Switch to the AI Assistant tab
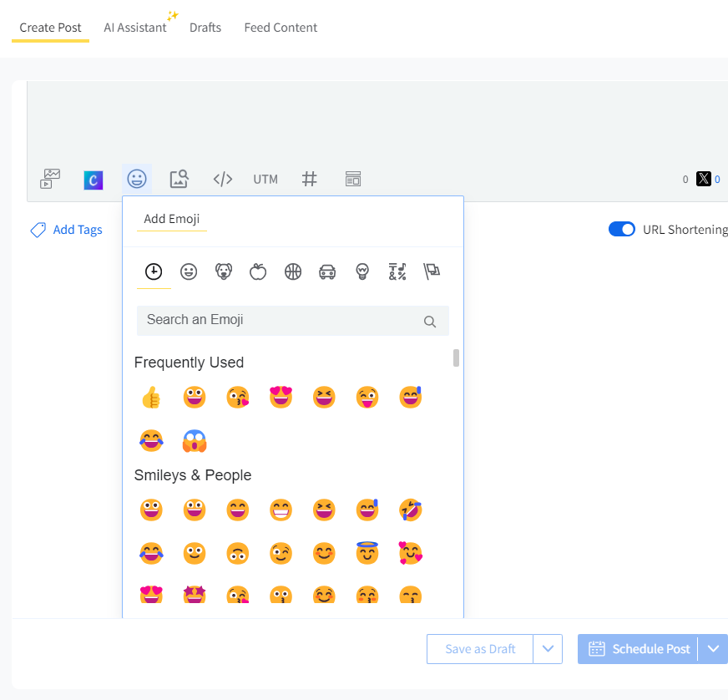The image size is (728, 700). click(x=135, y=28)
